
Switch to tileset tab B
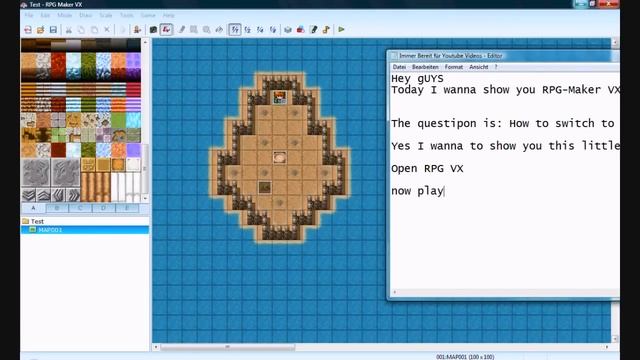pyautogui.click(x=57, y=208)
